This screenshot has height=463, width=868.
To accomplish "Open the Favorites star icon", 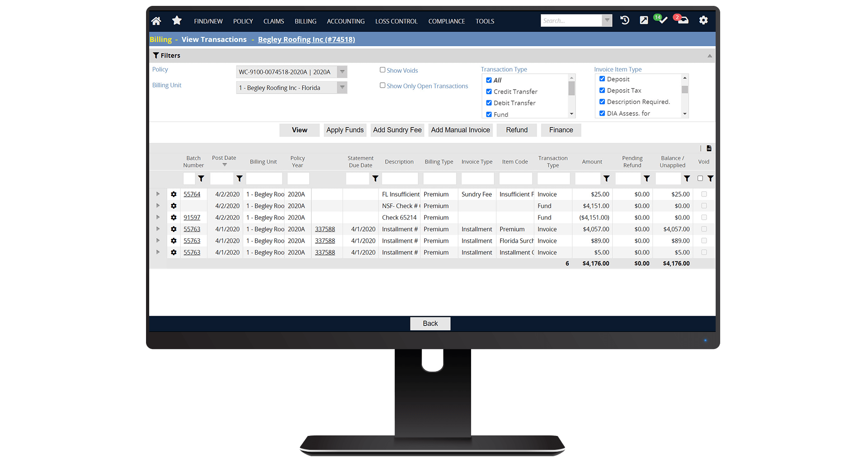I will coord(177,20).
